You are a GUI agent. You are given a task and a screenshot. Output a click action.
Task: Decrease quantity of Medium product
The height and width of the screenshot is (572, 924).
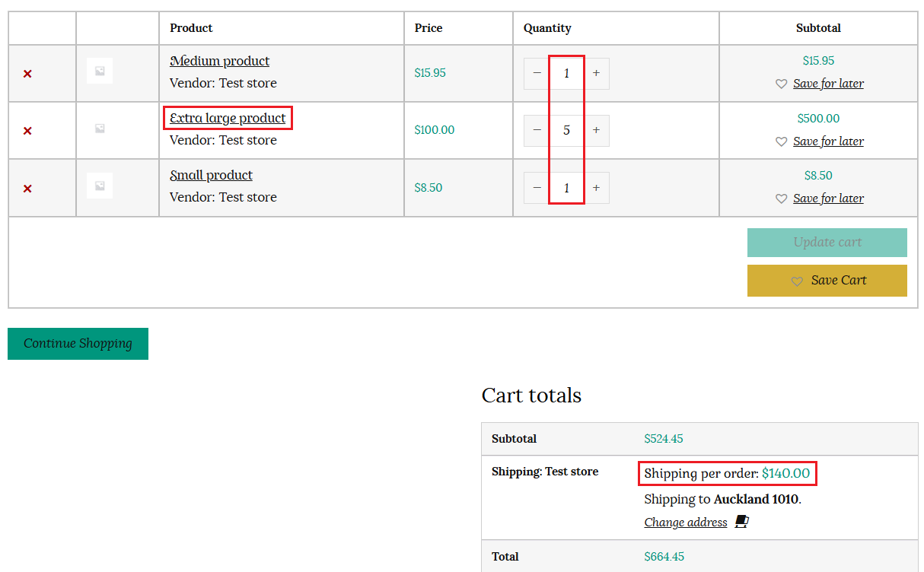[x=537, y=73]
